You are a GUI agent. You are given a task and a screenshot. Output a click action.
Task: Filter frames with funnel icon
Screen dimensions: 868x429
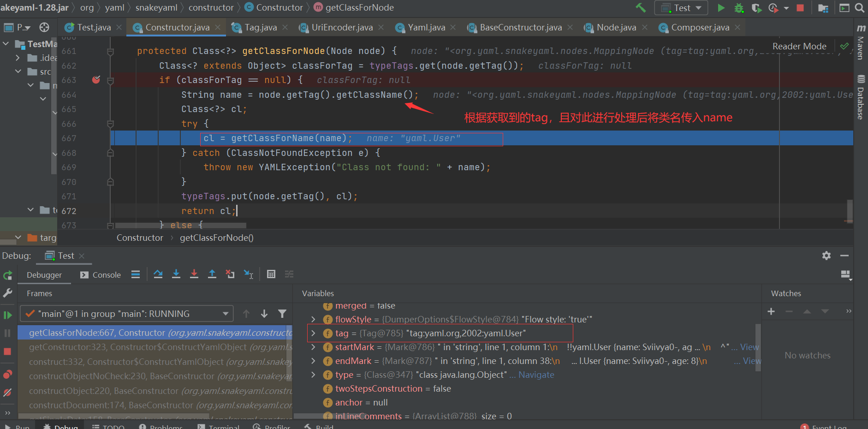point(282,314)
